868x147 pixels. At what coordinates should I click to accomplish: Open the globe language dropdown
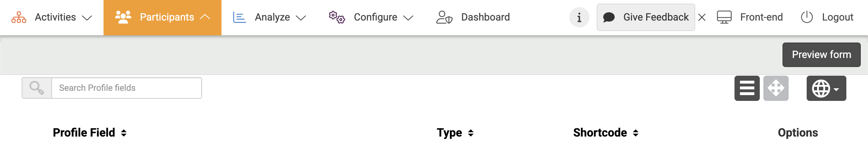[826, 88]
